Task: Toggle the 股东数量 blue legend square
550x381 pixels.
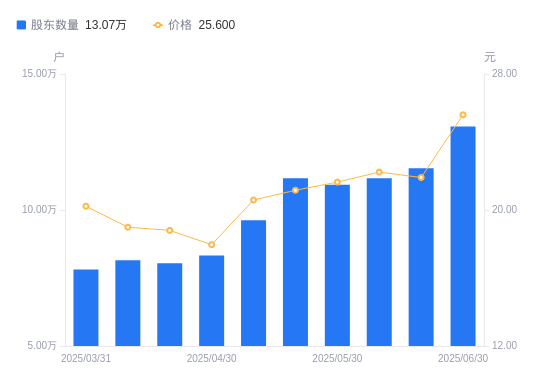Action: tap(21, 25)
